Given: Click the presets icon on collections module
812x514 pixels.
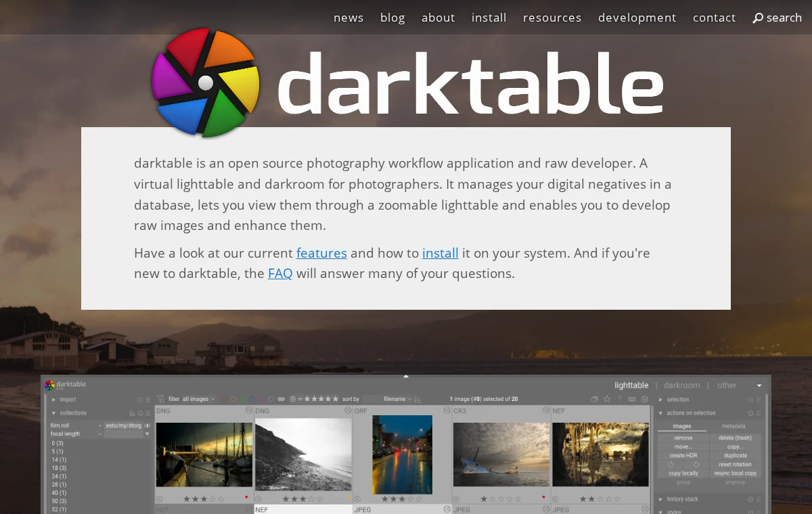Looking at the screenshot, I should 148,413.
